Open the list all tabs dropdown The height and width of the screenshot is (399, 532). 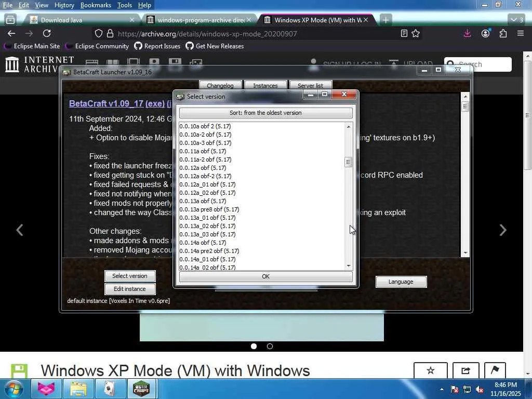[x=517, y=20]
